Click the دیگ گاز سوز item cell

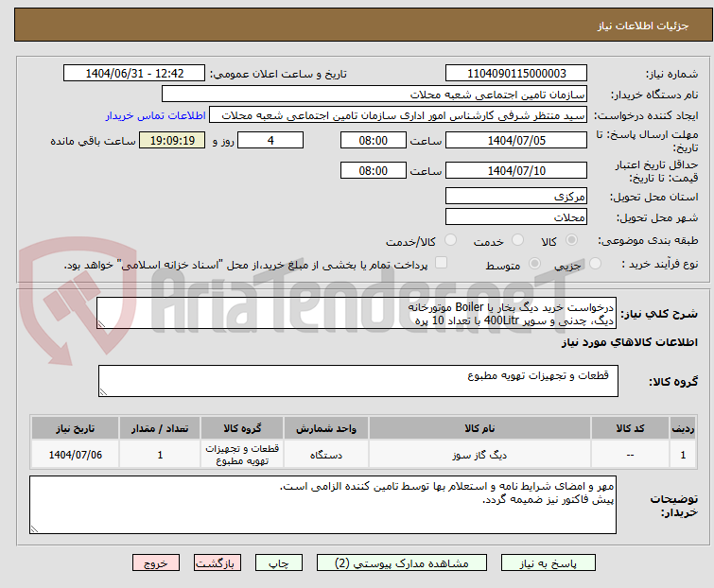(x=480, y=455)
